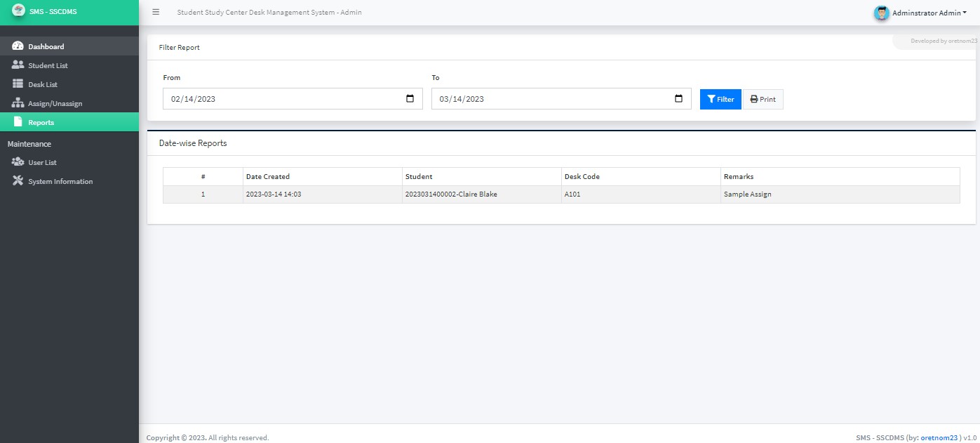
Task: Click the System Information tools icon
Action: [18, 181]
